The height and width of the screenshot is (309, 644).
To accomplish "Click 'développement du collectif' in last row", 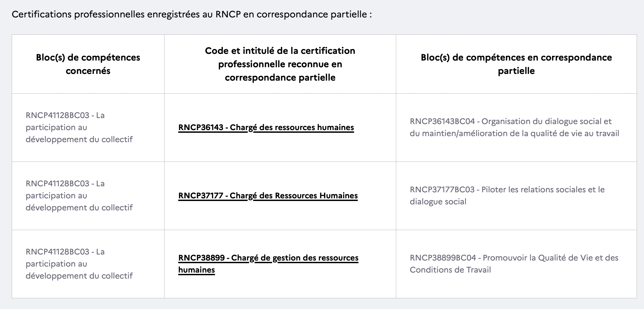I will tap(79, 276).
